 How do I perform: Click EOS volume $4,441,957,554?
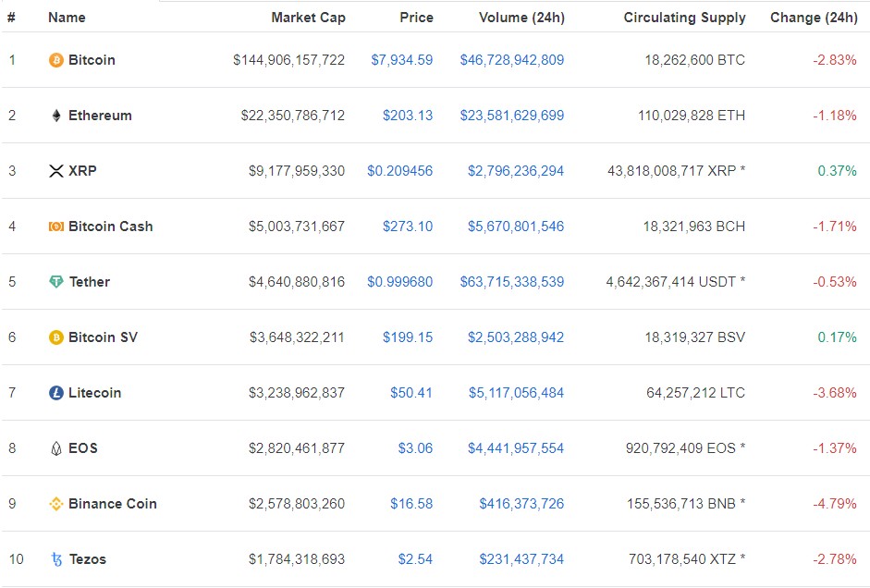click(x=516, y=448)
